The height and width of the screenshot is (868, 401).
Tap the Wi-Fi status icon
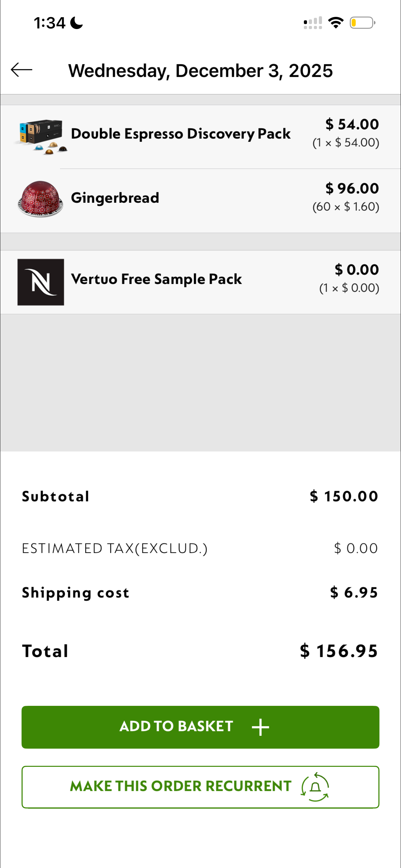tap(336, 23)
